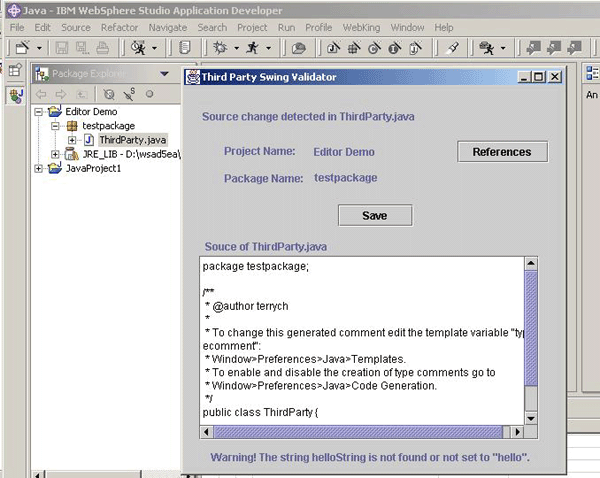The image size is (600, 478).
Task: Click the New wizard toolbar icon
Action: coord(22,48)
